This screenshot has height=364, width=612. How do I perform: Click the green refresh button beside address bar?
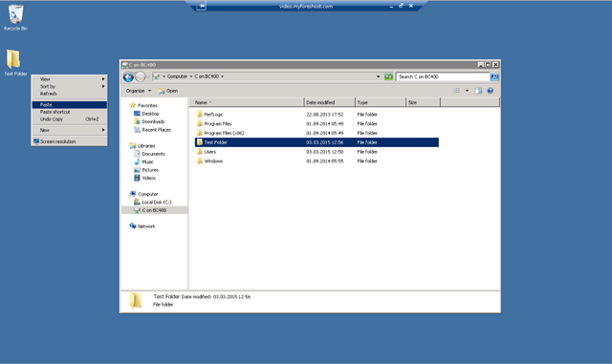[388, 76]
